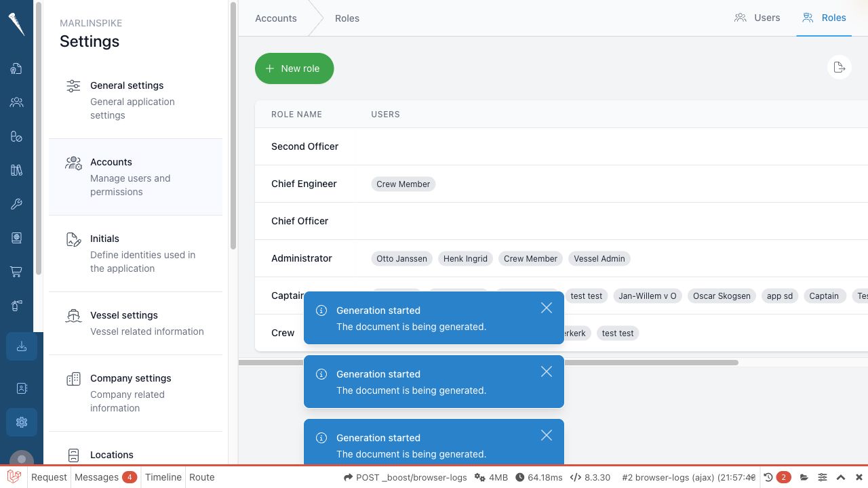Open the download sidebar icon

click(x=22, y=346)
